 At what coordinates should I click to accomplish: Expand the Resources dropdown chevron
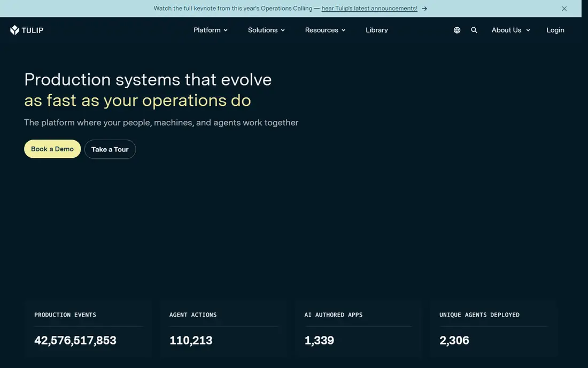click(344, 30)
